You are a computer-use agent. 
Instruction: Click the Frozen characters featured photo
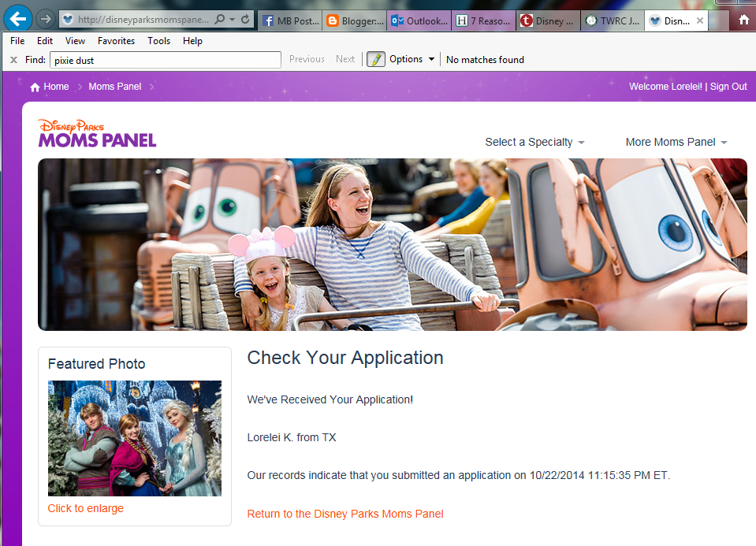135,438
